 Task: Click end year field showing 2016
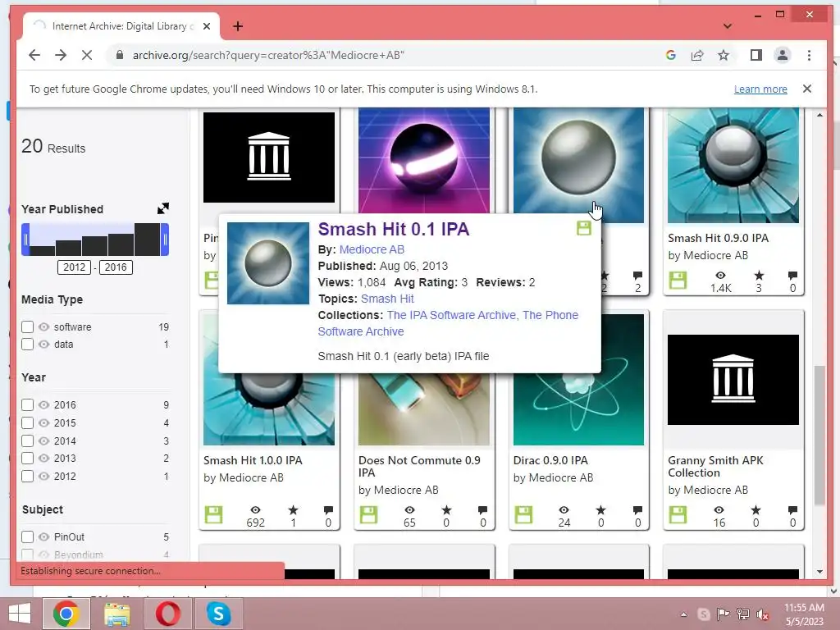116,267
